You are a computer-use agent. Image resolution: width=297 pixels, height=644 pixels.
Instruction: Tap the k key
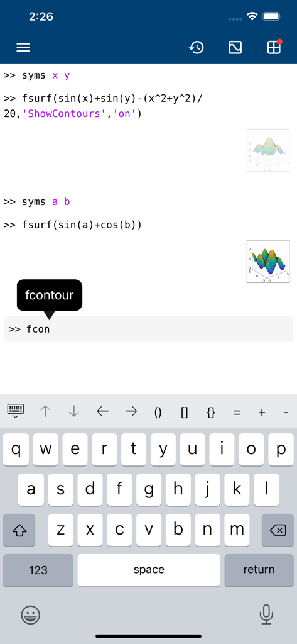[x=237, y=489]
